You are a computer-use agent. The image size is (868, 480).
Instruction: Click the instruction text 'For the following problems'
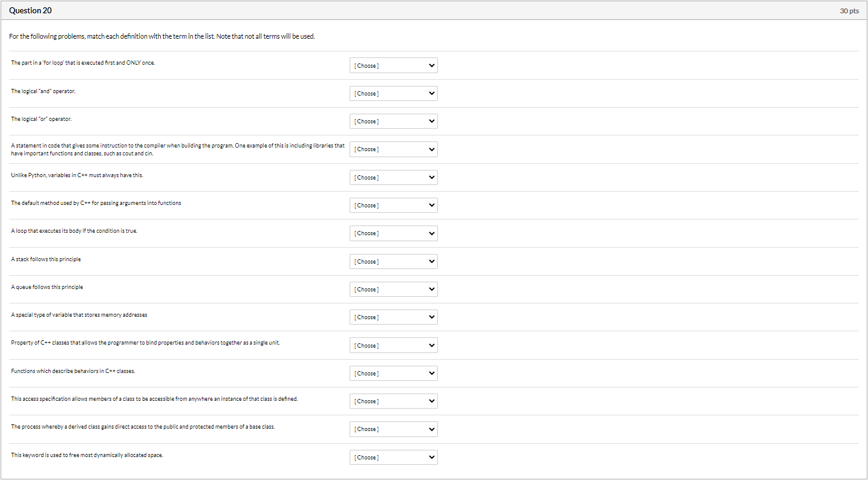[162, 37]
